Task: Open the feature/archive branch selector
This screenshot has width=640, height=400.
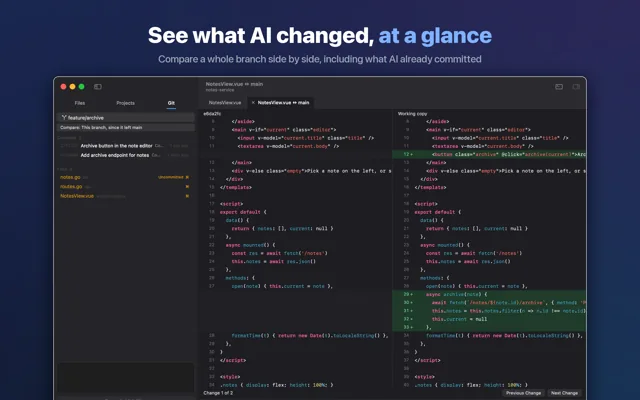Action: coord(125,118)
